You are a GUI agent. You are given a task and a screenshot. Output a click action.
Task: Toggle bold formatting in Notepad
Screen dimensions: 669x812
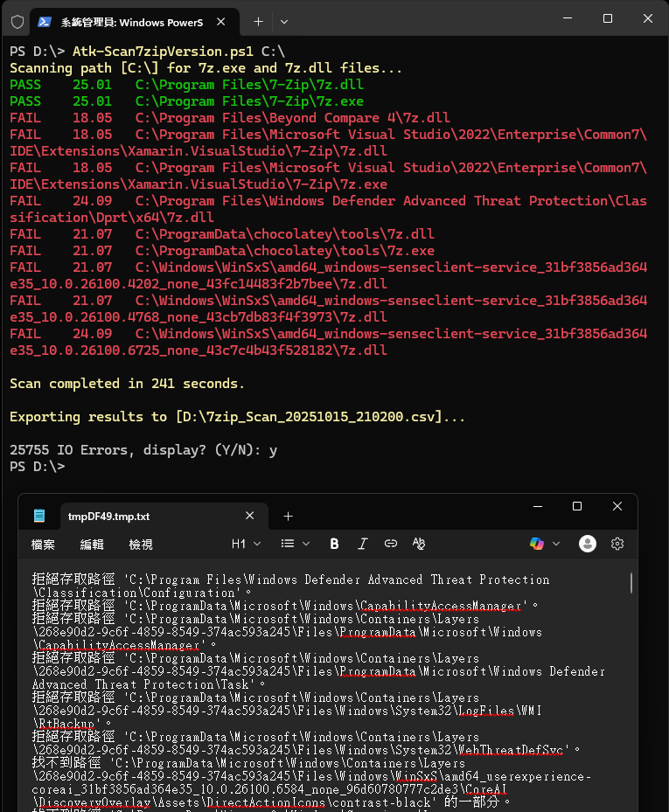(334, 544)
